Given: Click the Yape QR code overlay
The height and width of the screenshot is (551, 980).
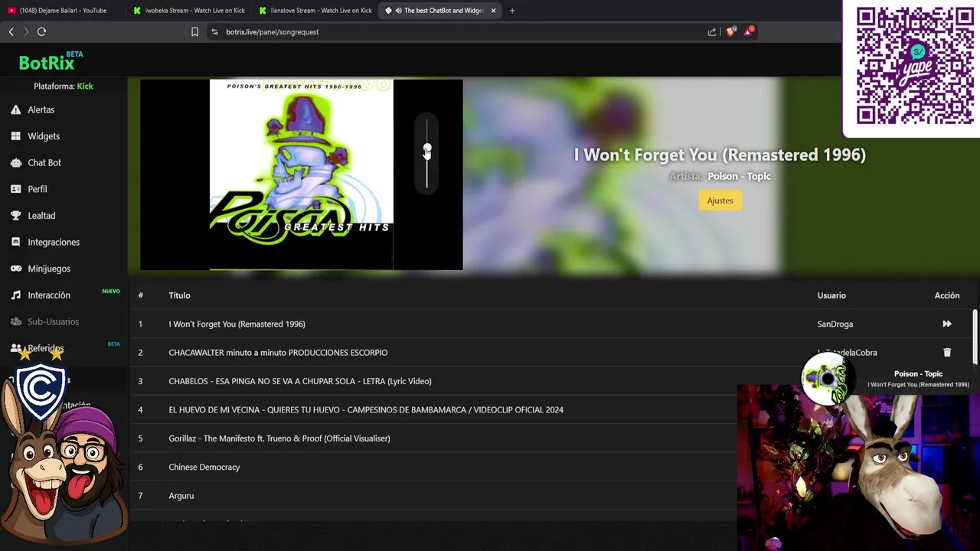Looking at the screenshot, I should (x=915, y=66).
